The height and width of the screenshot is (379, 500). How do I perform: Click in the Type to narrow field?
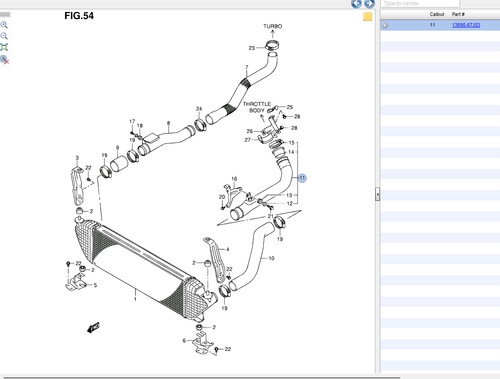pyautogui.click(x=420, y=4)
